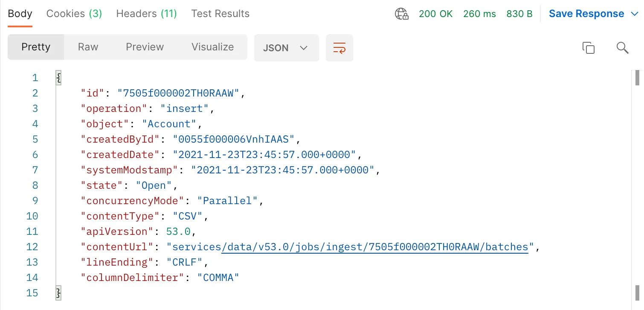644x310 pixels.
Task: Click the Save Response button
Action: coord(586,14)
